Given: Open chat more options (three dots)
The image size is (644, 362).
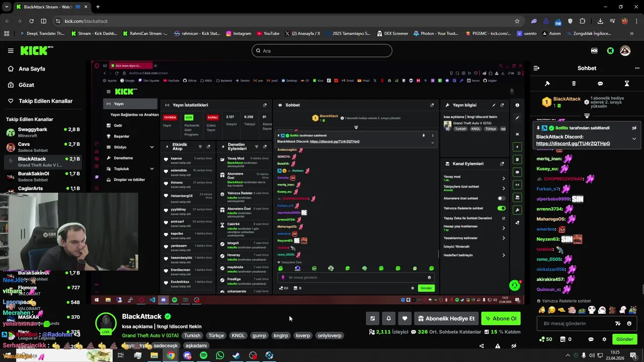Looking at the screenshot, I should 636,68.
